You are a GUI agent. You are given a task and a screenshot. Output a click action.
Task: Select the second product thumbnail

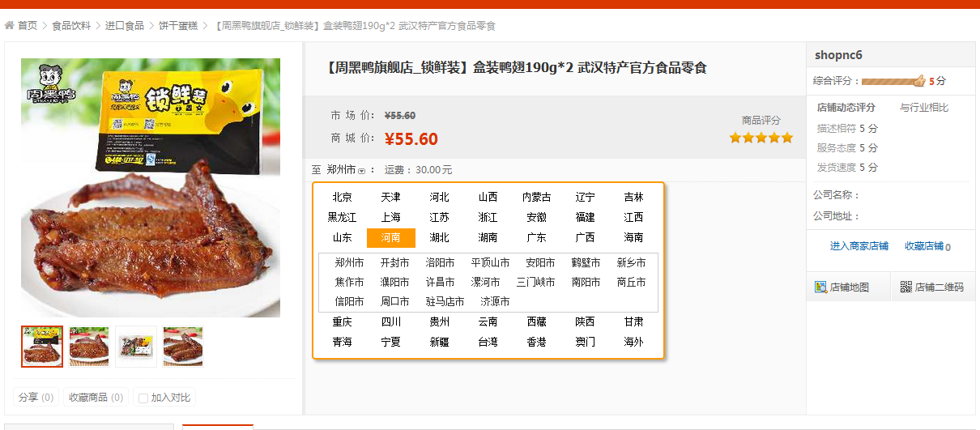[x=89, y=347]
